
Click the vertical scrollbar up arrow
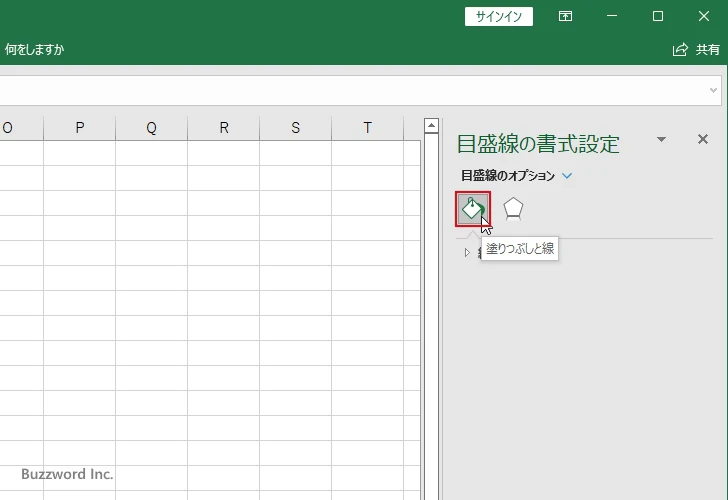[431, 126]
